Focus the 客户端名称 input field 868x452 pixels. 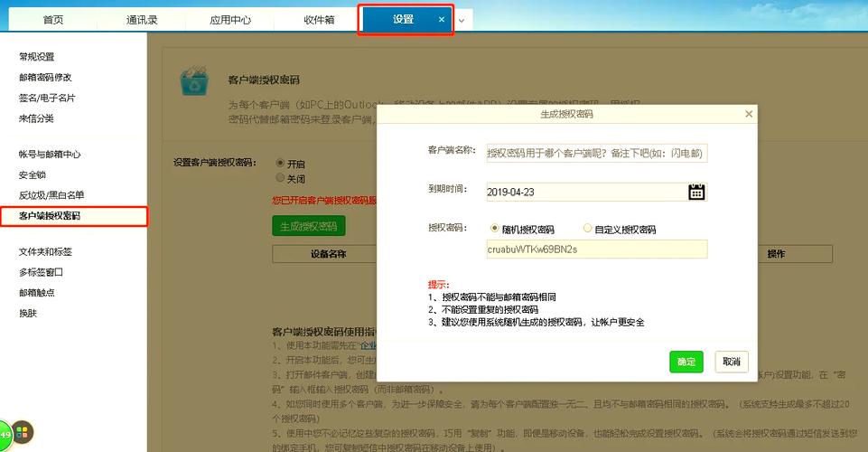597,154
